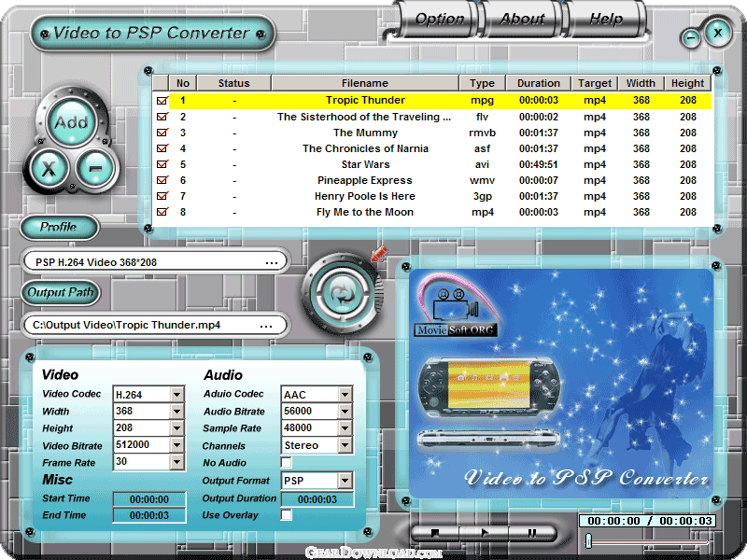Click the Stop playback button
The height and width of the screenshot is (560, 747).
[434, 533]
